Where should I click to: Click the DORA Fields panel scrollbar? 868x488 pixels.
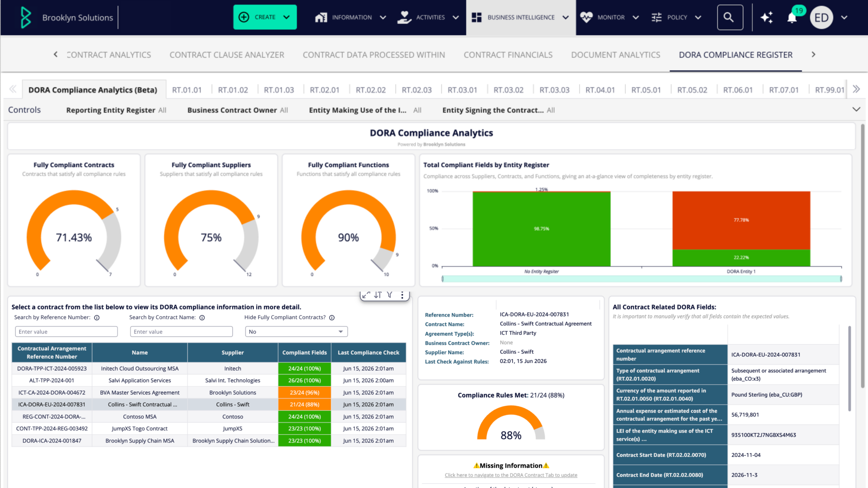(849, 368)
